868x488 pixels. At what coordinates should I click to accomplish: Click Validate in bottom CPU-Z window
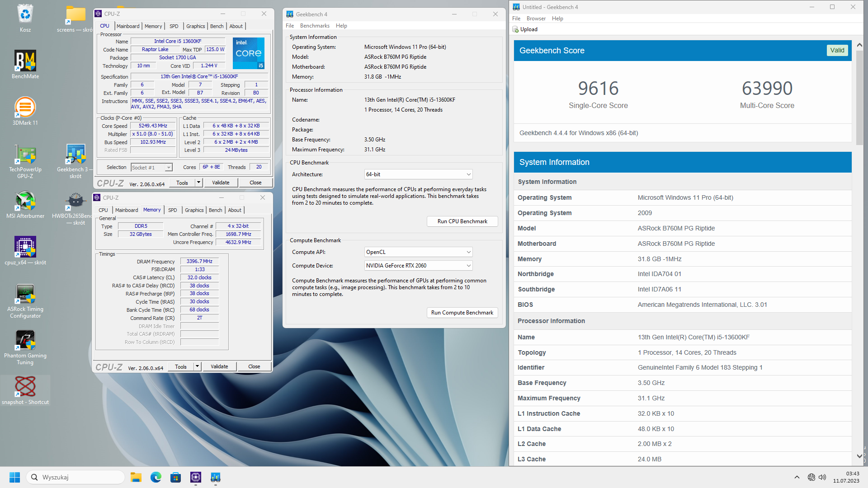(219, 366)
